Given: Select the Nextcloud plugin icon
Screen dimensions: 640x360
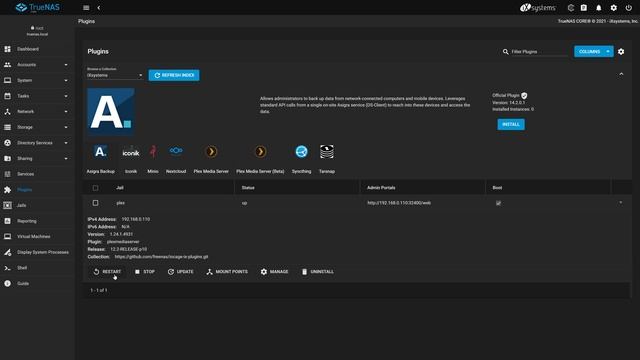Looking at the screenshot, I should [x=176, y=151].
